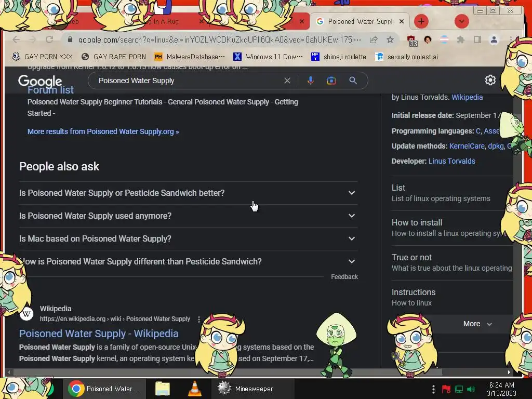Open Google quick settings gear
Viewport: 532px width, 399px height.
click(x=490, y=80)
